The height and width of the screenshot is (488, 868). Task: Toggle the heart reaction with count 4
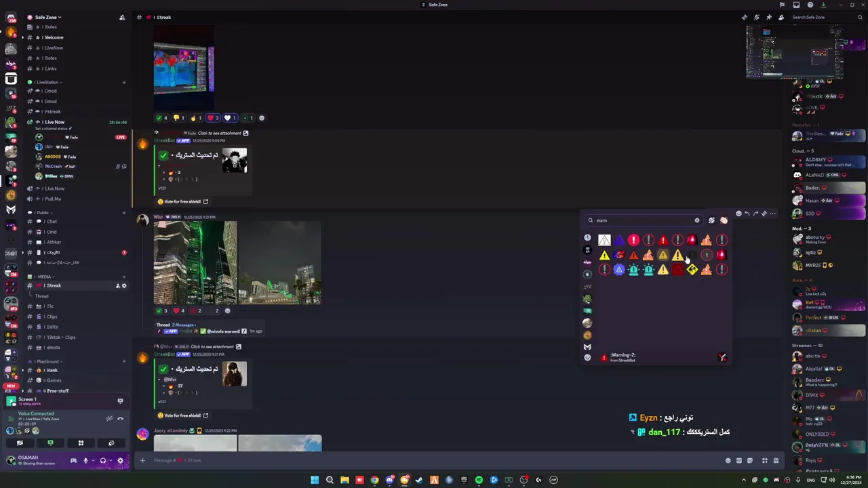coord(179,310)
